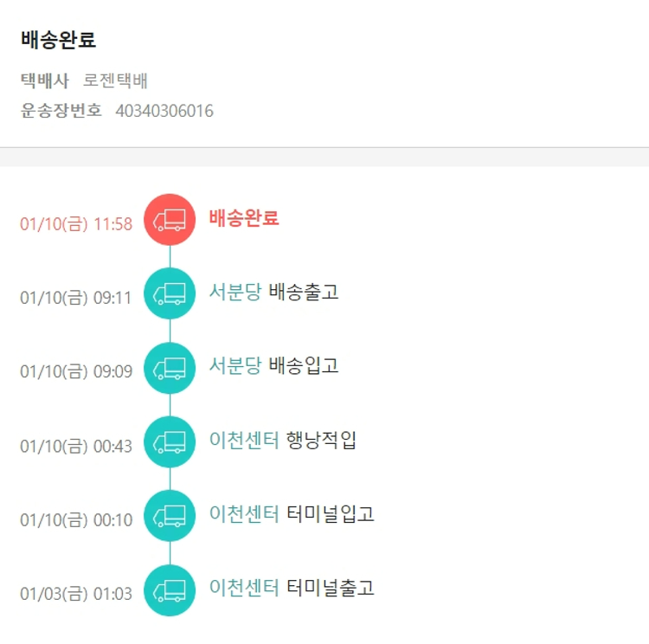Image resolution: width=649 pixels, height=644 pixels.
Task: Open the 이천센터 행낭적입 entry
Action: 282,441
